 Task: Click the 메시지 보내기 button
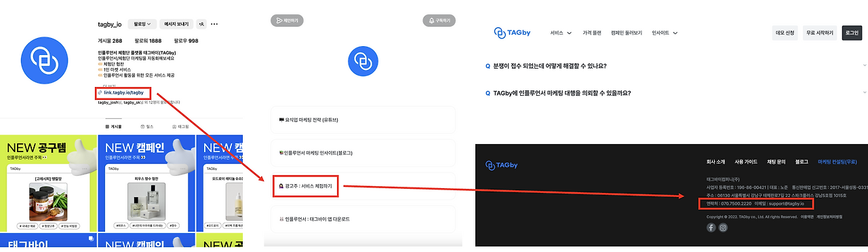[x=176, y=24]
